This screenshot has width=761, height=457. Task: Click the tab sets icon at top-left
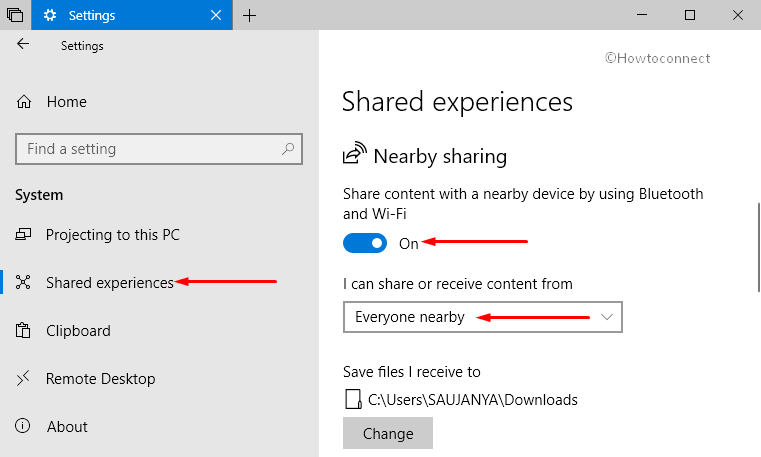(x=15, y=15)
